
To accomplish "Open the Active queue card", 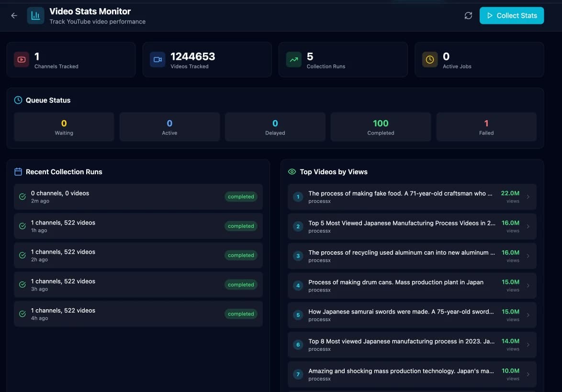I will [169, 127].
